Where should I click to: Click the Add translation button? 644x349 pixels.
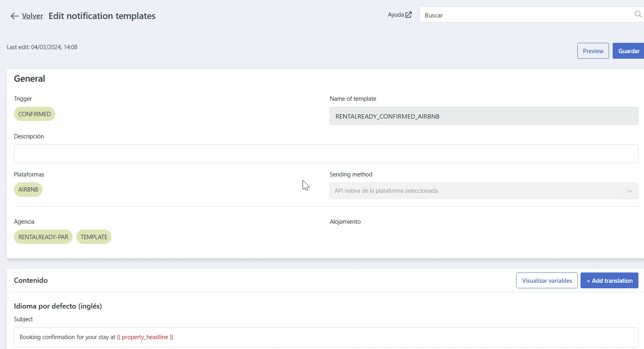[x=609, y=280]
